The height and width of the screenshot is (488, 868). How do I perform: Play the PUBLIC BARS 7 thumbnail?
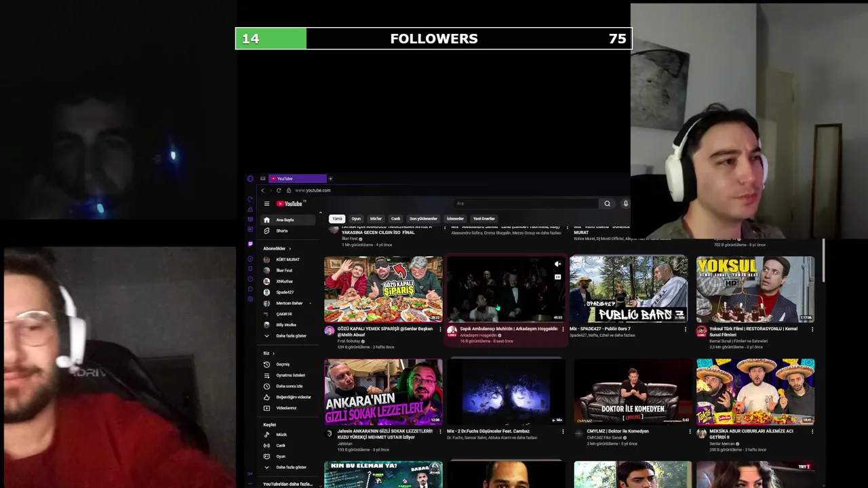[629, 289]
